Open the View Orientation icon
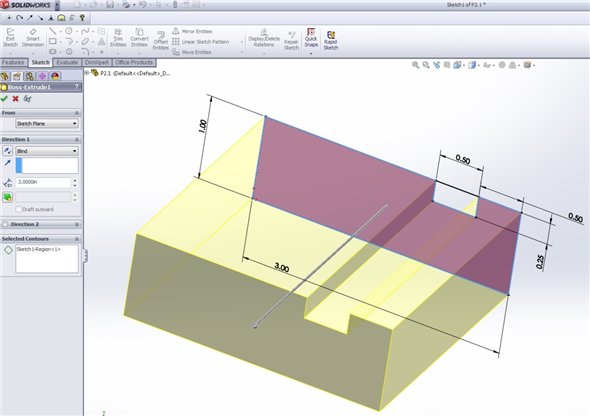590x416 pixels. point(457,65)
